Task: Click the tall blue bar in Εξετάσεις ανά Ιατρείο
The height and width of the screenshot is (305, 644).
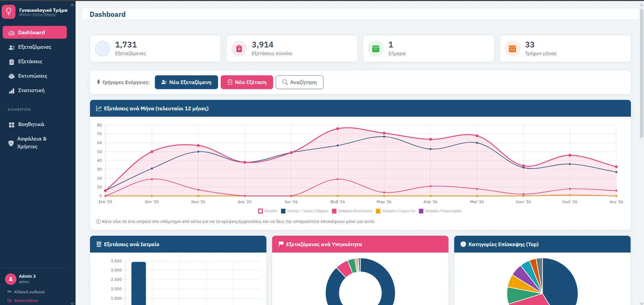Action: tap(138, 283)
